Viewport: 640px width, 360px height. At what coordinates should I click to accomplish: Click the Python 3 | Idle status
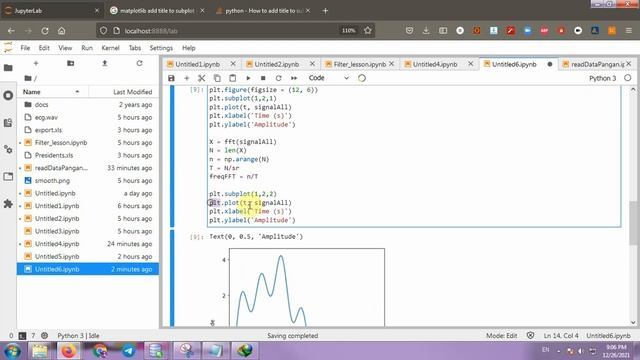78,336
